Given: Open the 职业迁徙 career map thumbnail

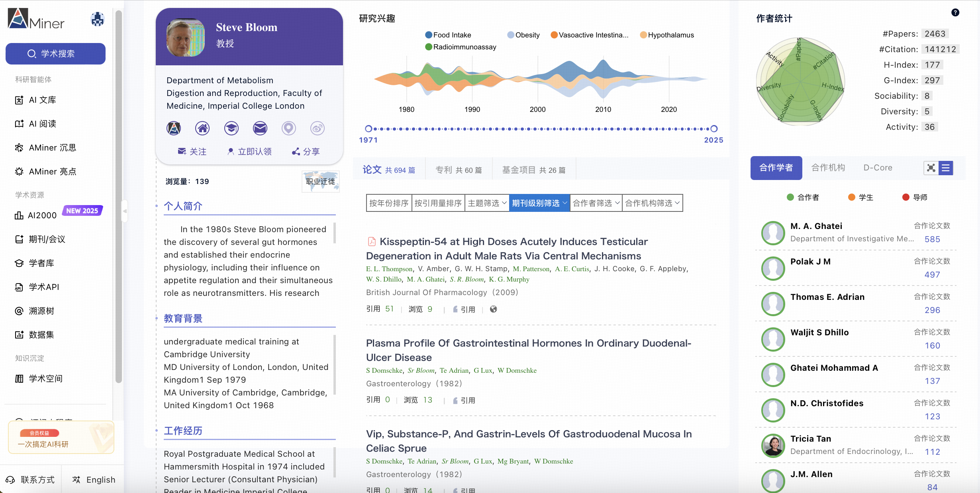Looking at the screenshot, I should pyautogui.click(x=320, y=182).
